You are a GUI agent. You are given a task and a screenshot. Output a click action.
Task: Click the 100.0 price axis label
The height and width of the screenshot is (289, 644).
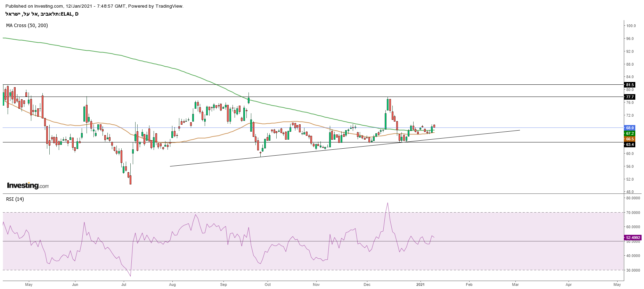pyautogui.click(x=631, y=26)
